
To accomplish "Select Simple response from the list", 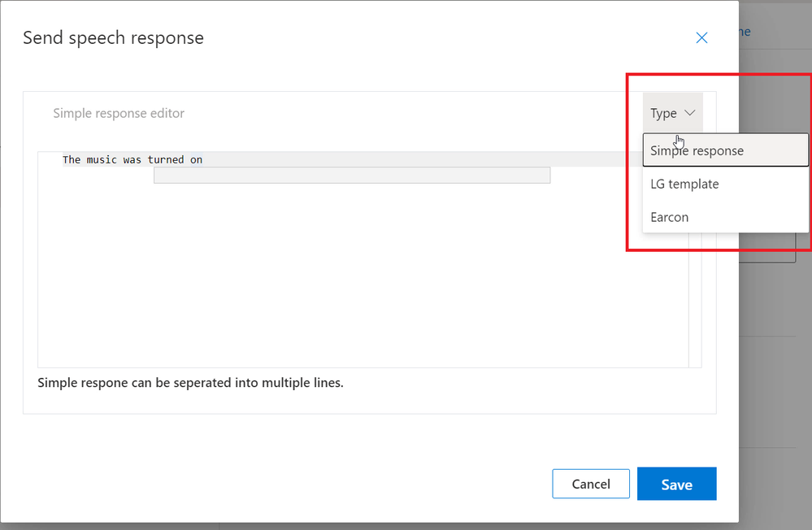I will click(x=697, y=150).
